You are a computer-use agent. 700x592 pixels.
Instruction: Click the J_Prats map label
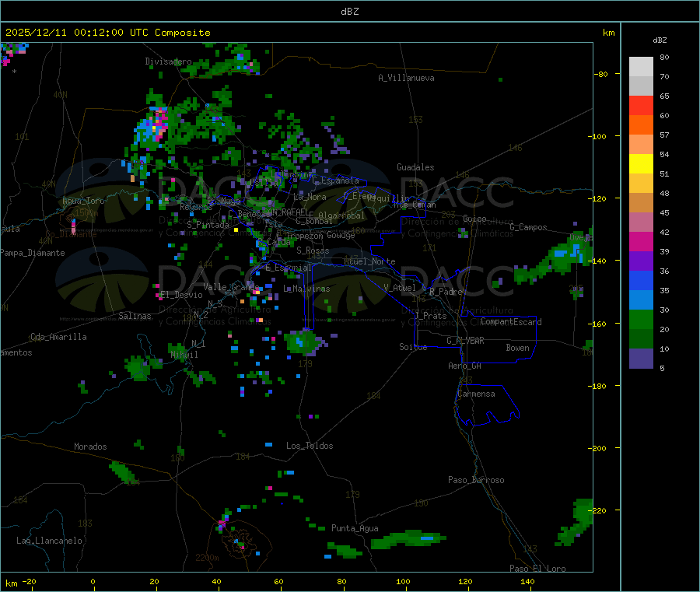431,316
